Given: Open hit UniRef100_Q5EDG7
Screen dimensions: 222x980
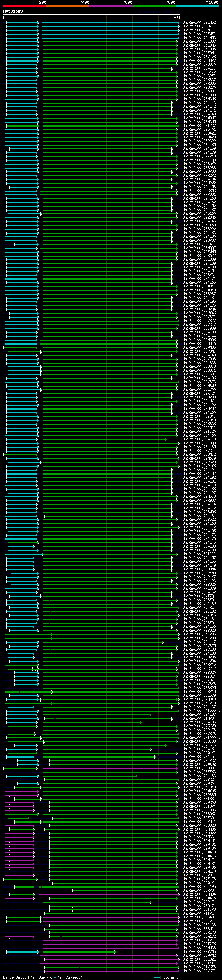Looking at the screenshot, I should click(x=199, y=41).
